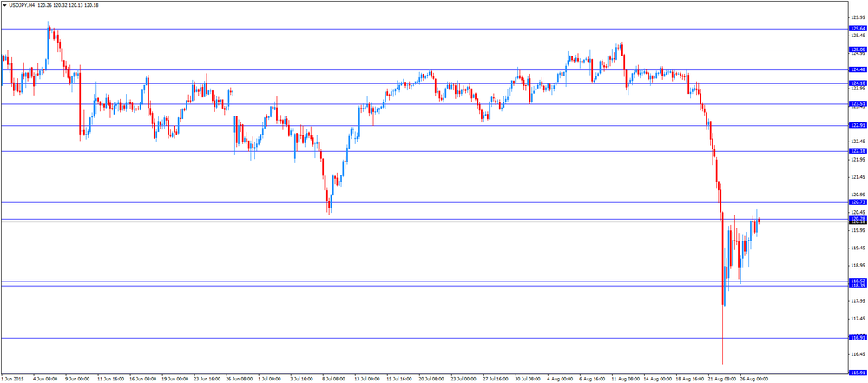Click the 23 Jun 16:00 time label
The height and width of the screenshot is (383, 868).
tap(207, 380)
